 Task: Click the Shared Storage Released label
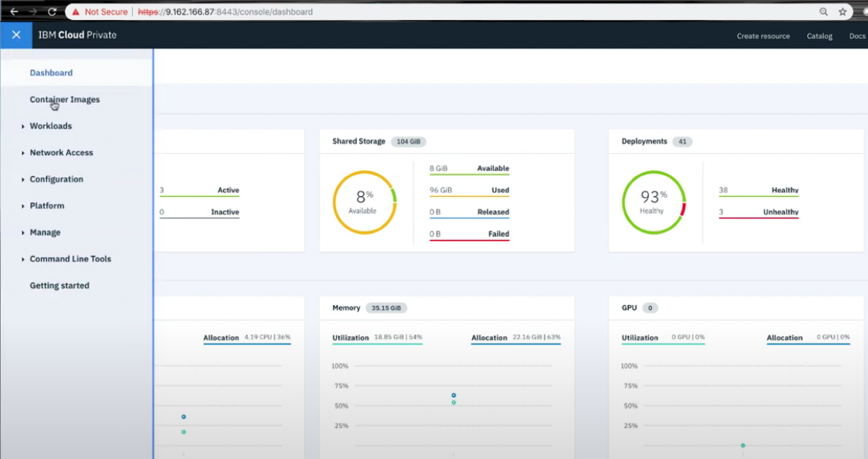click(x=494, y=212)
